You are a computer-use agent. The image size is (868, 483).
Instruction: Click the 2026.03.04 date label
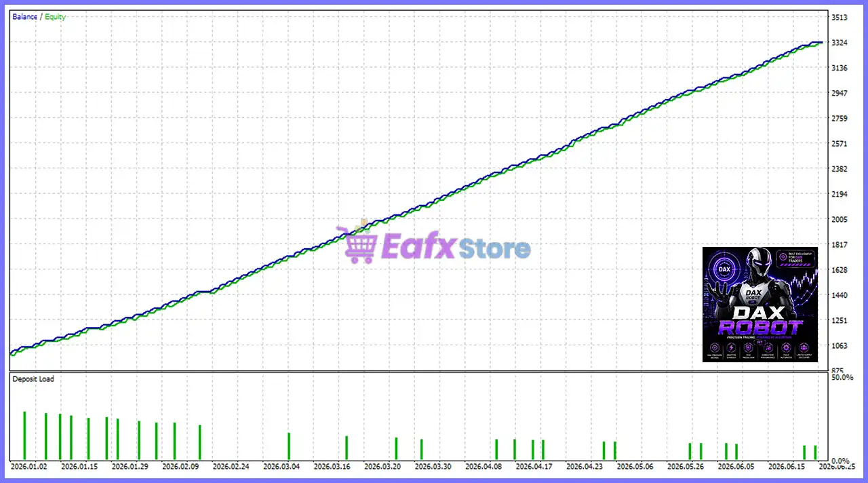281,467
